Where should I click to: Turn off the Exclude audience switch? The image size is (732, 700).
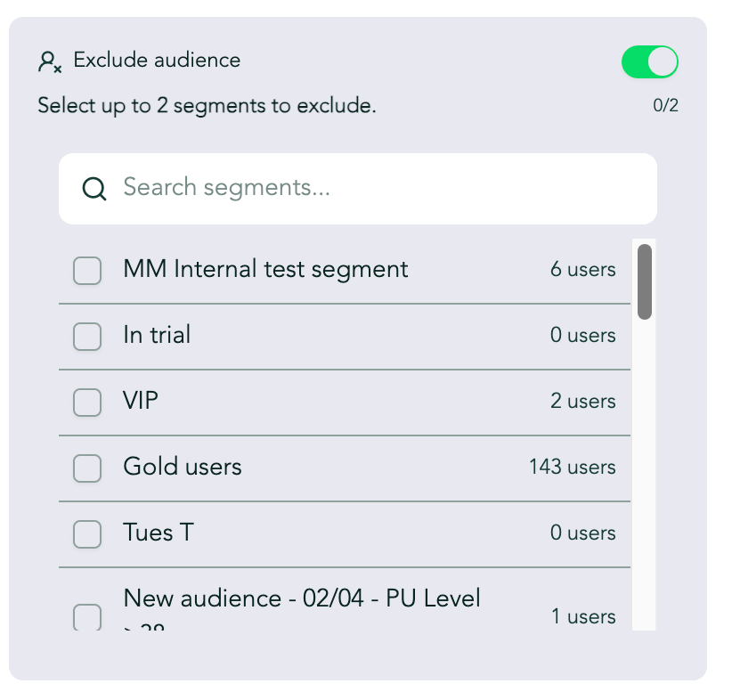[x=649, y=61]
